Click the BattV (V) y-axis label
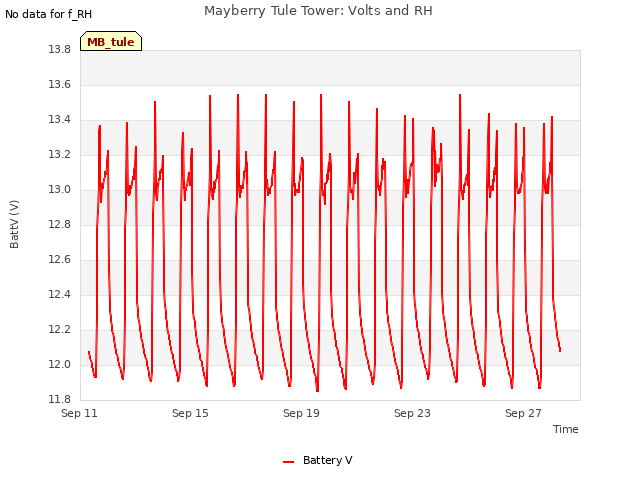 pos(14,224)
